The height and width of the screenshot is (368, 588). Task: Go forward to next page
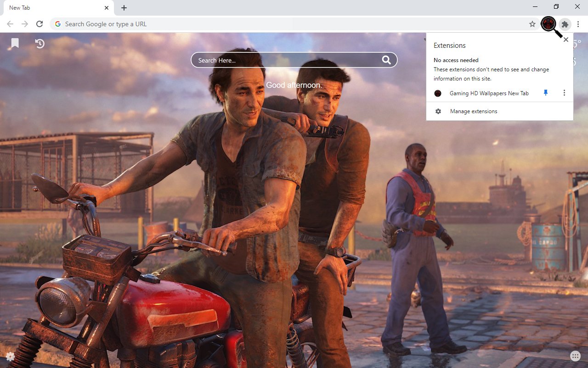point(25,24)
